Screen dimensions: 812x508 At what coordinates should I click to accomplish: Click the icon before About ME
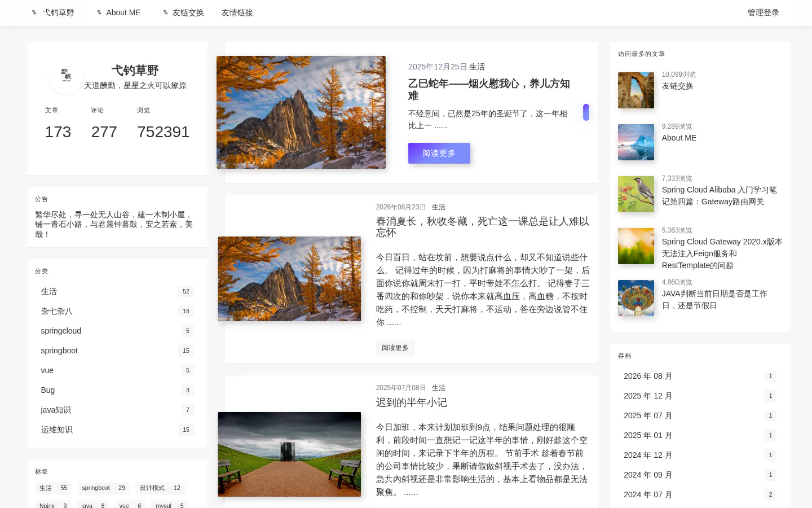(x=99, y=12)
